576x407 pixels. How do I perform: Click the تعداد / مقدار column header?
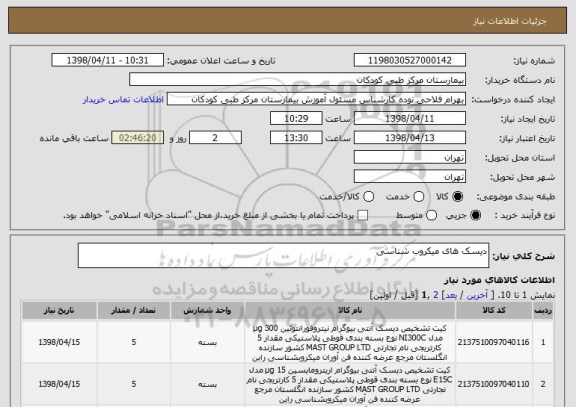pos(134,311)
